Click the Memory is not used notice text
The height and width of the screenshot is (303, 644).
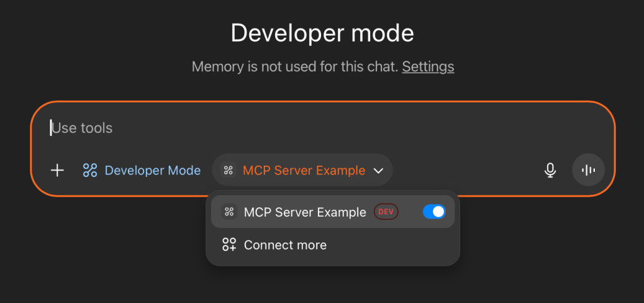pyautogui.click(x=295, y=66)
